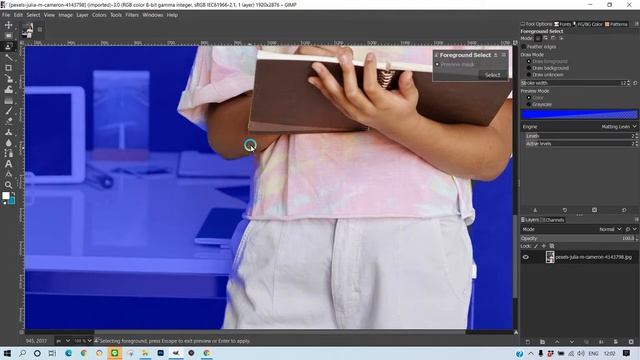Select the Paintbrush tool
The image size is (640, 360).
[x=8, y=111]
